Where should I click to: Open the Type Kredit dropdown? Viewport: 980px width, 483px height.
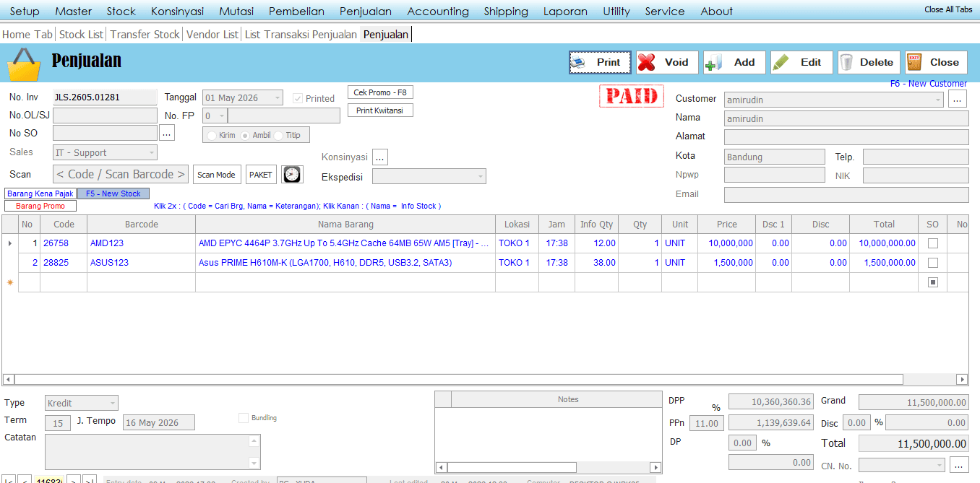[x=113, y=403]
